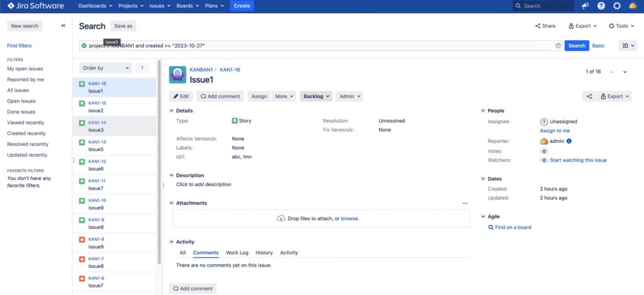The width and height of the screenshot is (644, 295).
Task: Open attachments options ellipsis menu
Action: [465, 203]
